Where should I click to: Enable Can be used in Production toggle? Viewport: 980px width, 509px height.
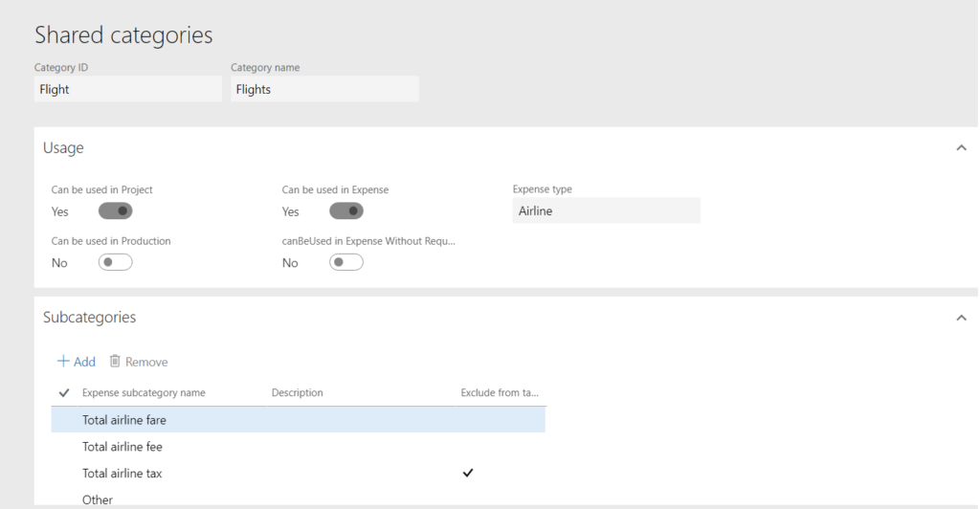pos(115,263)
